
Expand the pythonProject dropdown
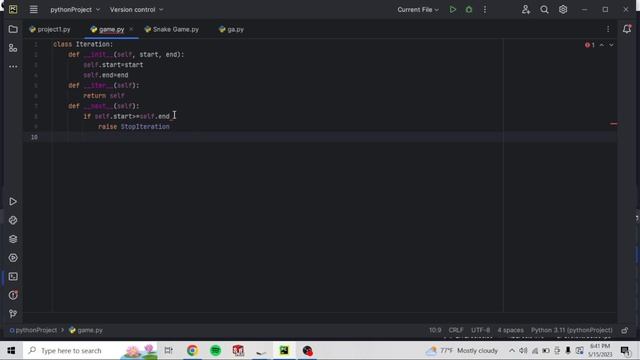(x=75, y=9)
